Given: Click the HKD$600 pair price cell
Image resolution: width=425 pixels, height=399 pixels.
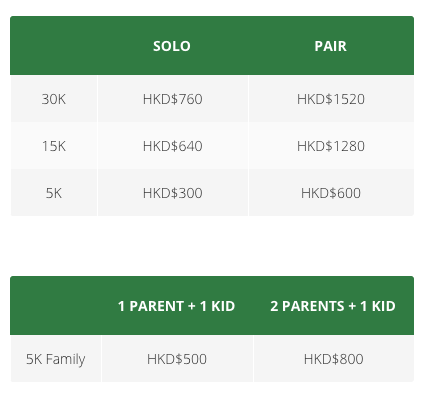Looking at the screenshot, I should tap(331, 193).
